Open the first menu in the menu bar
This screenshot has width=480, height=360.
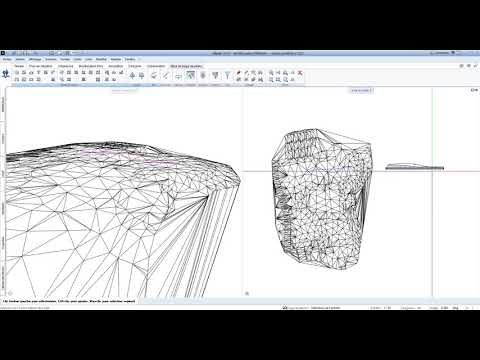pyautogui.click(x=7, y=59)
